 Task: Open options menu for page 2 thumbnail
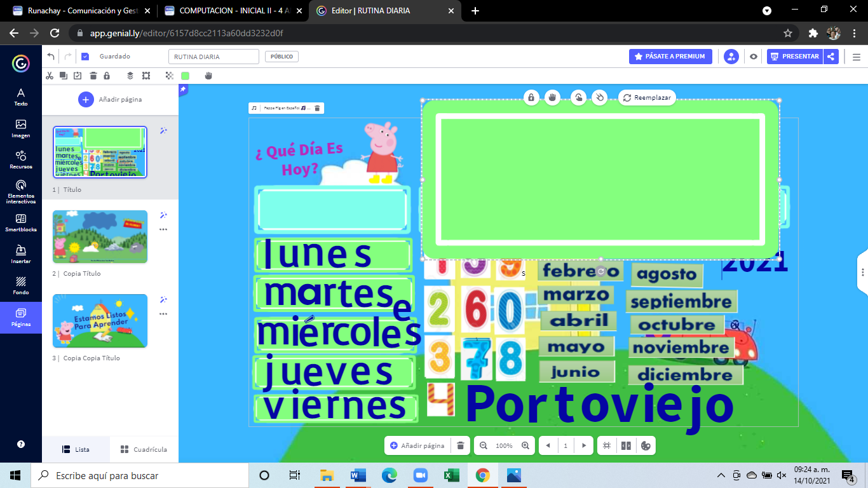click(x=163, y=229)
